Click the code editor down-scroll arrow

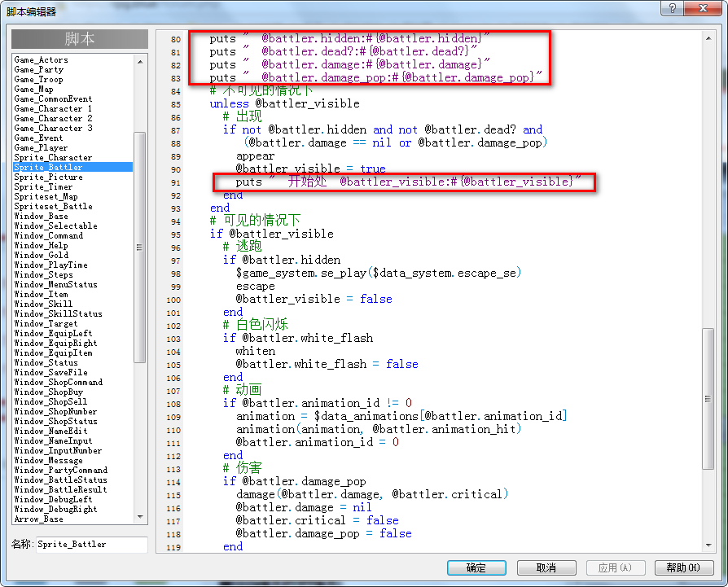[x=708, y=545]
